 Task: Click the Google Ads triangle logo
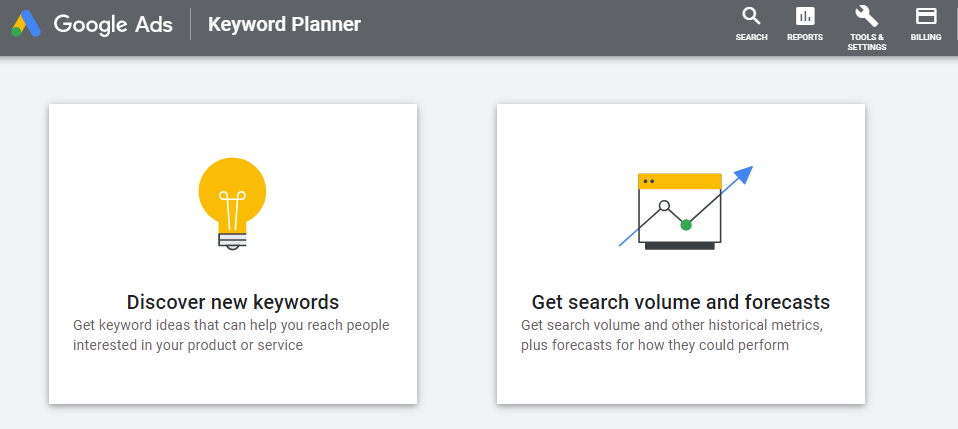pyautogui.click(x=26, y=24)
